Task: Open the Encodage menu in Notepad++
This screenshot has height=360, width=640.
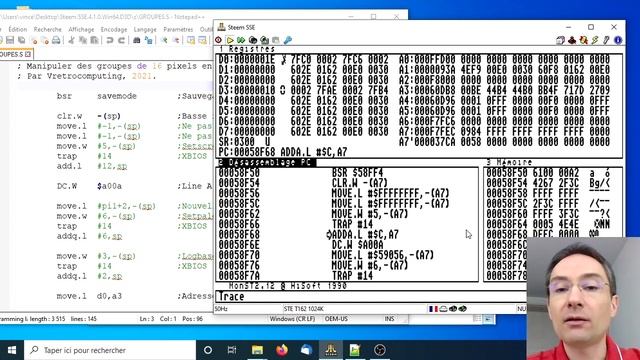Action: point(113,29)
